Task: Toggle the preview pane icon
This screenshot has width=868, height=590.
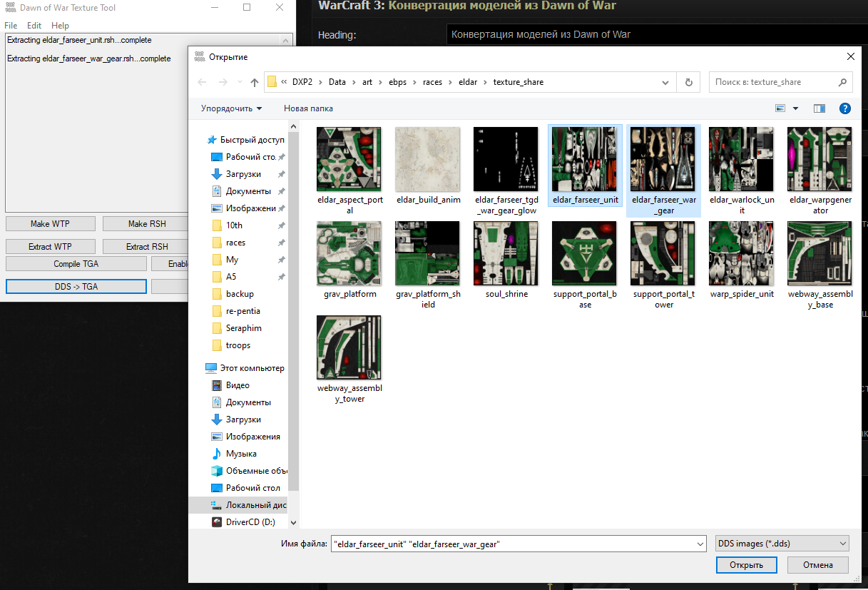Action: coord(820,108)
